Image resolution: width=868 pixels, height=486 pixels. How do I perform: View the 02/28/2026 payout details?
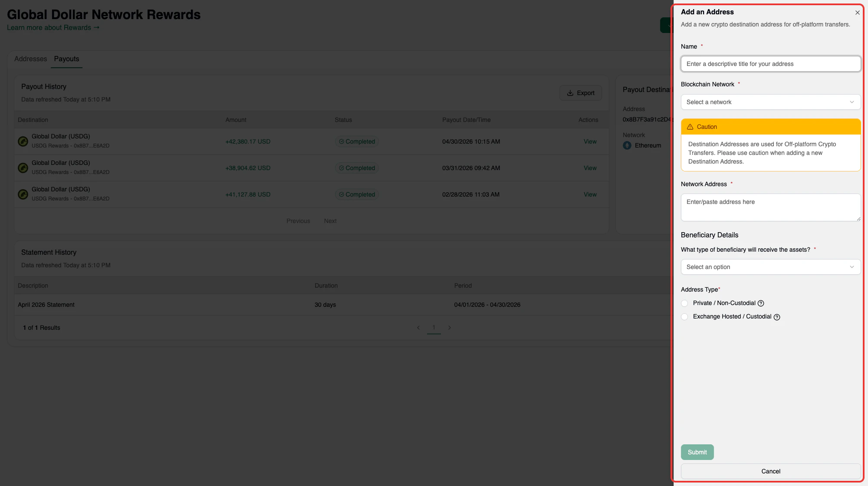tap(590, 194)
